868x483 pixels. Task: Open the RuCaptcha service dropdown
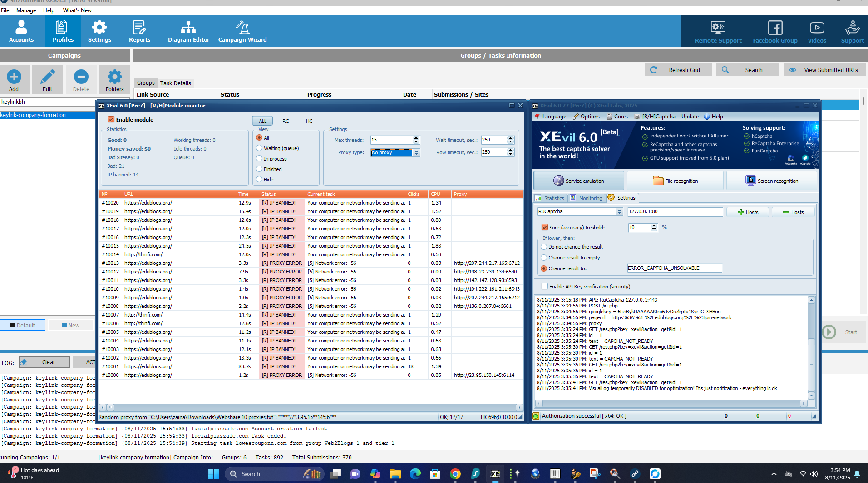pos(579,212)
